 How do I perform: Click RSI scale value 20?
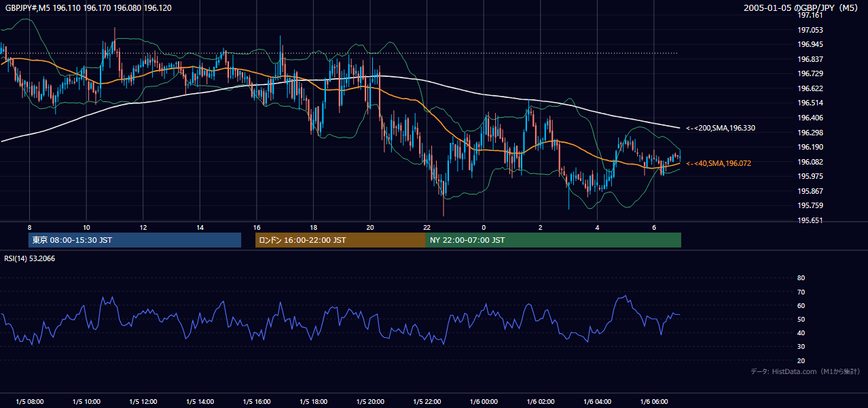click(x=801, y=361)
